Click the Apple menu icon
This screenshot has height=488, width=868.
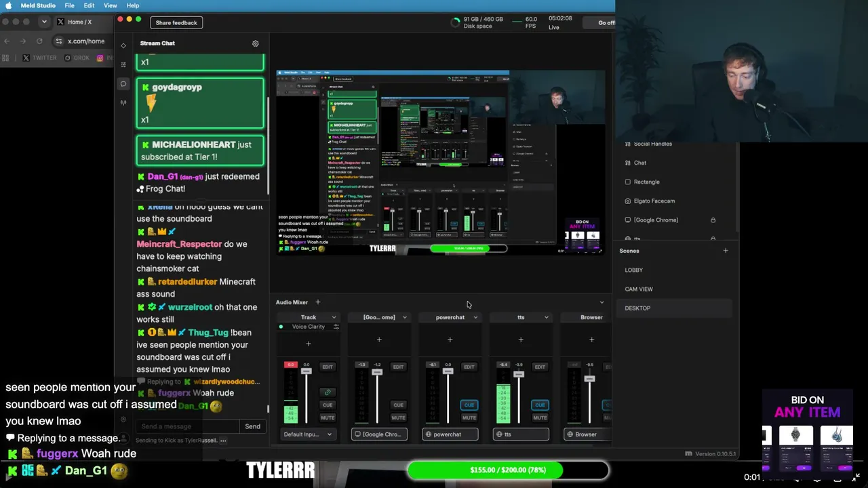(9, 5)
